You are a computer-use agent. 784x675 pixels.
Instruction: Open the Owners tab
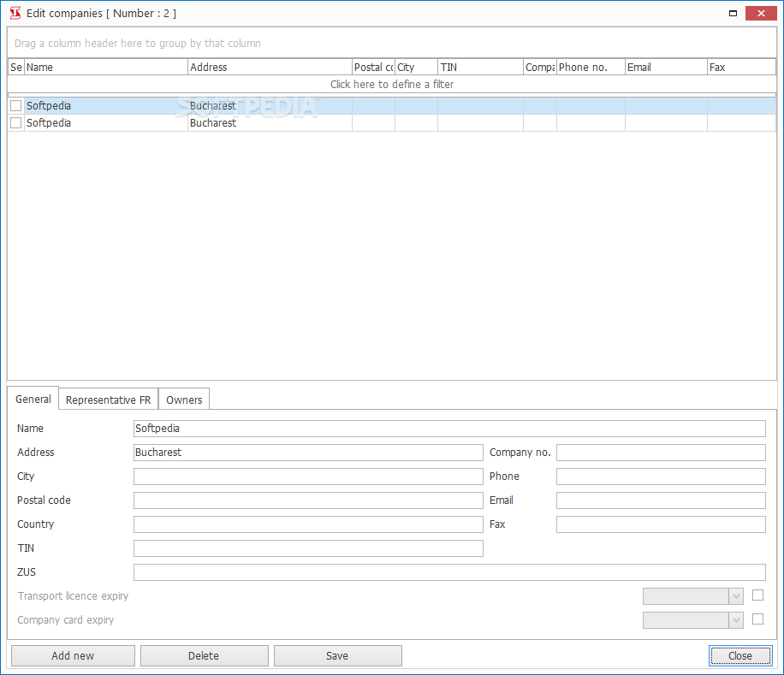[184, 400]
